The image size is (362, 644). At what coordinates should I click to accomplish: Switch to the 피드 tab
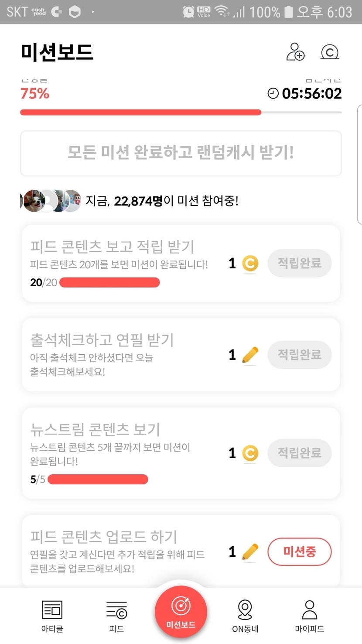[x=116, y=615]
